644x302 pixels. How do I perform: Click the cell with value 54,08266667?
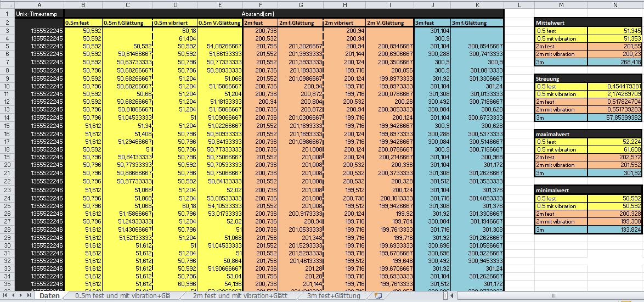pyautogui.click(x=220, y=47)
